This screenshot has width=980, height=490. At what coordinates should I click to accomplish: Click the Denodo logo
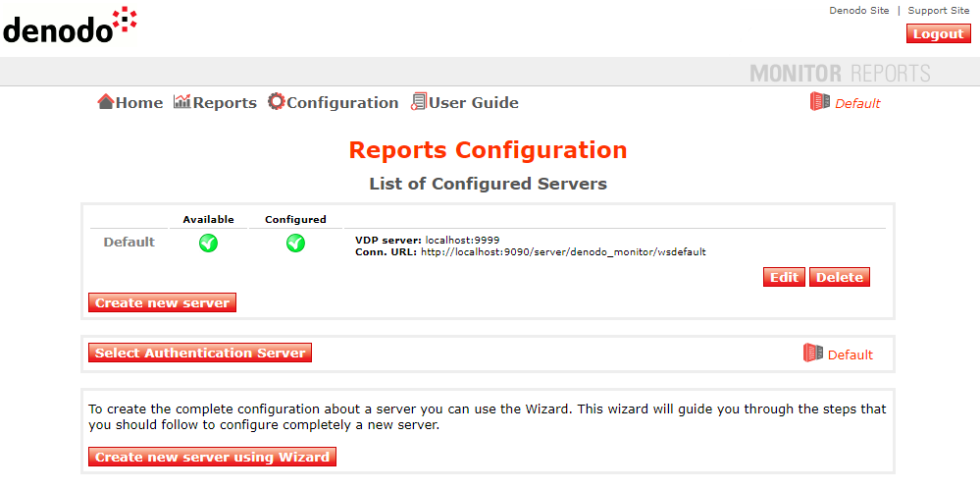(70, 26)
